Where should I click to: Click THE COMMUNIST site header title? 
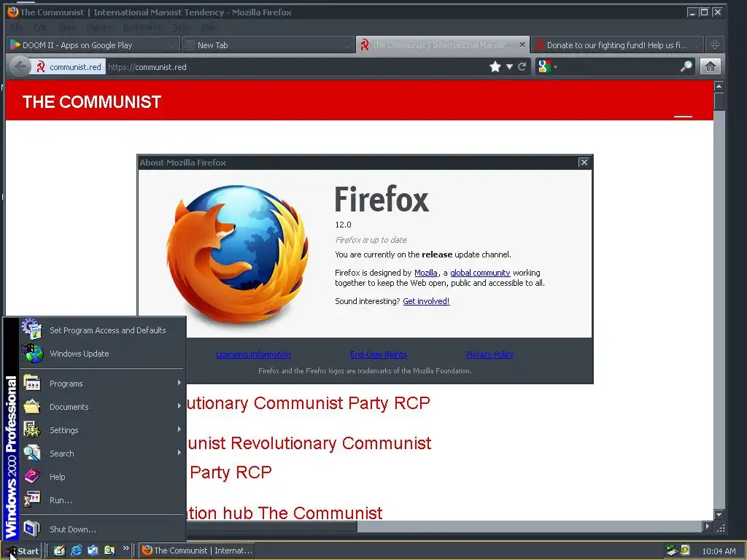[x=92, y=102]
